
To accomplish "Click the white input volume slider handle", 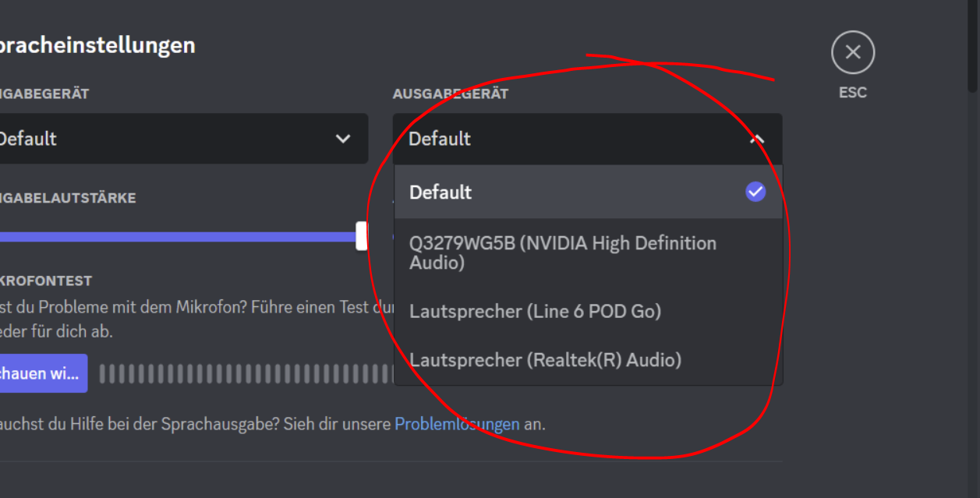I will 362,235.
